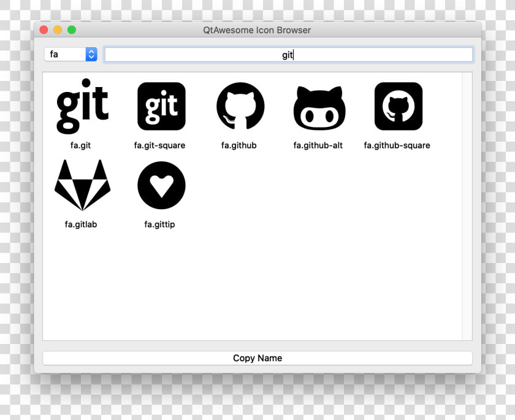
Task: Select the fa.git icon
Action: pos(82,106)
